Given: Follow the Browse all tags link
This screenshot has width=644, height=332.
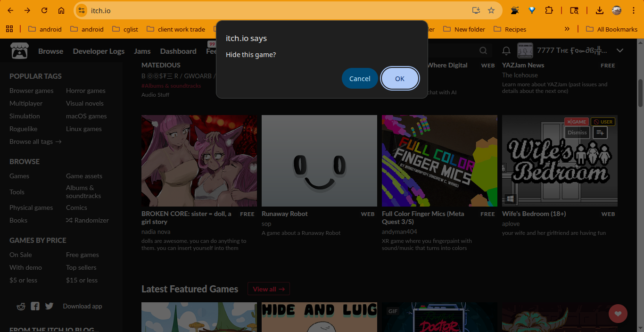Looking at the screenshot, I should coord(35,141).
